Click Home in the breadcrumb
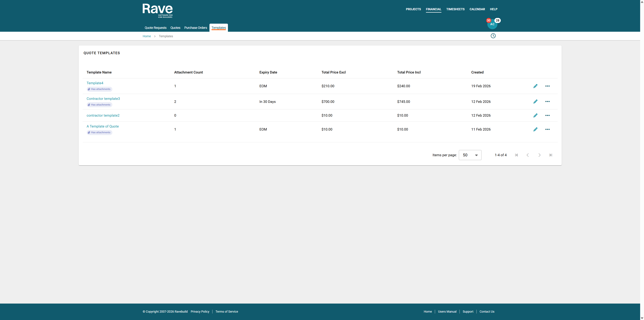The height and width of the screenshot is (320, 644). [147, 36]
